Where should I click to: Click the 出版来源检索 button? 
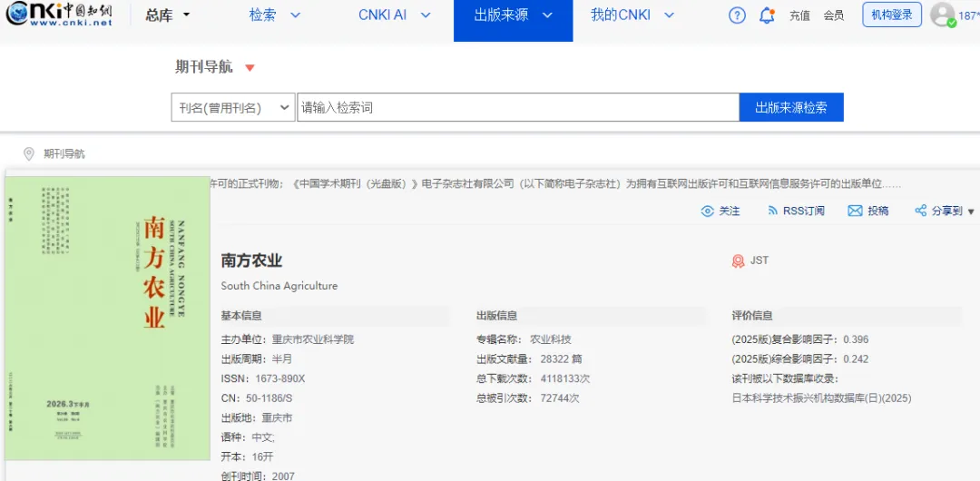coord(791,108)
